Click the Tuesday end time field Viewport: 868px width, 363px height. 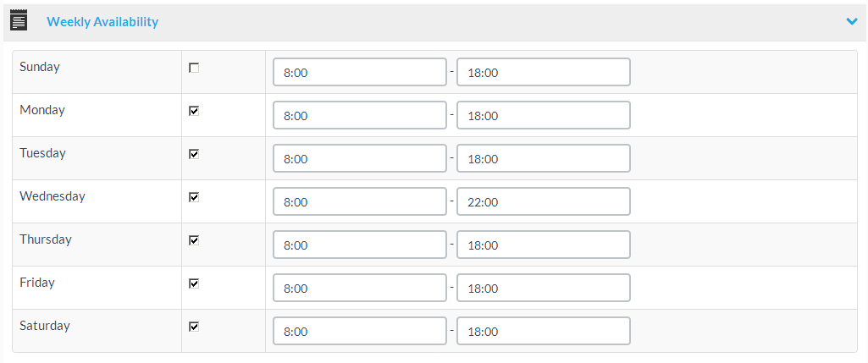(543, 159)
